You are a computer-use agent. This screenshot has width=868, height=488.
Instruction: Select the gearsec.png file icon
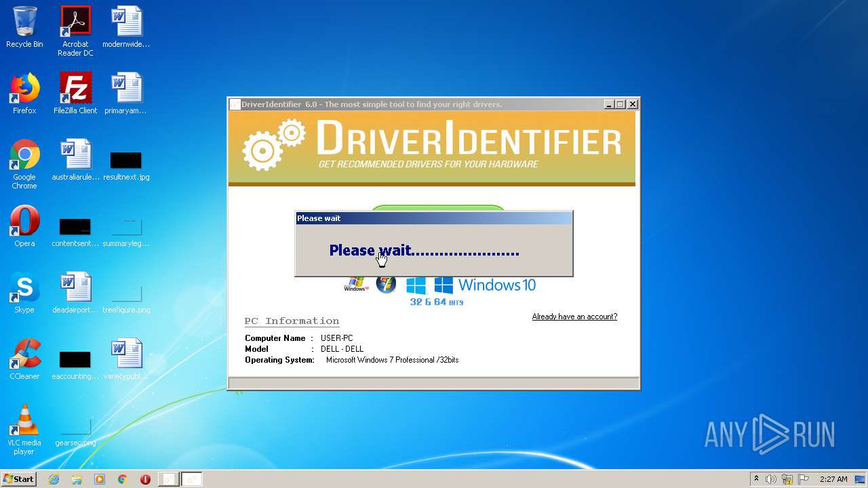pos(75,431)
